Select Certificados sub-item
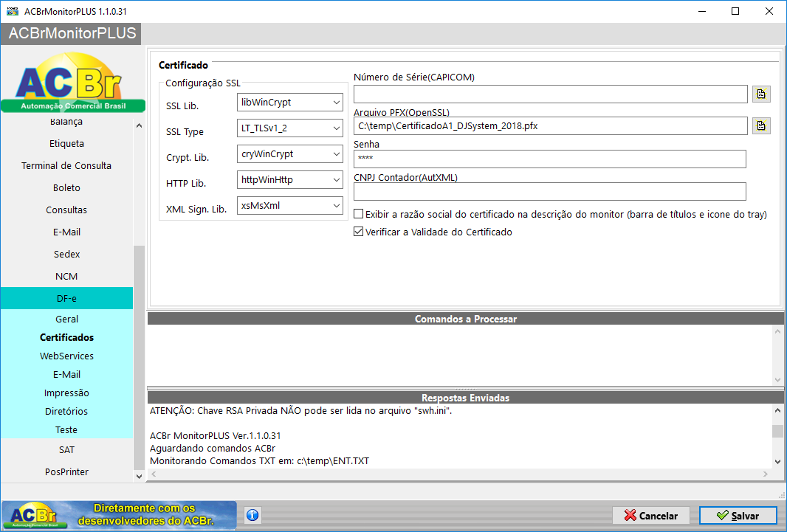 [66, 337]
